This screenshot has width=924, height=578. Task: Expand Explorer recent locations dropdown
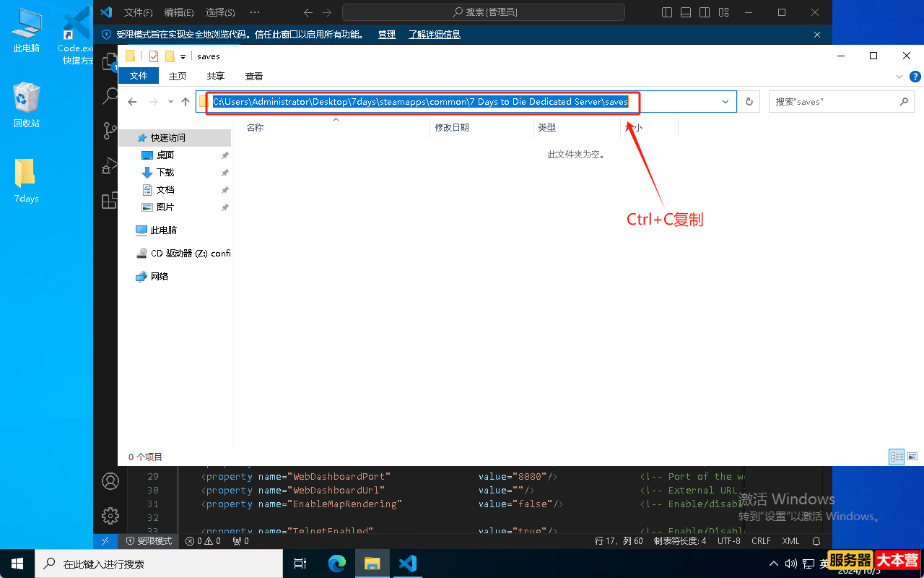pyautogui.click(x=170, y=102)
